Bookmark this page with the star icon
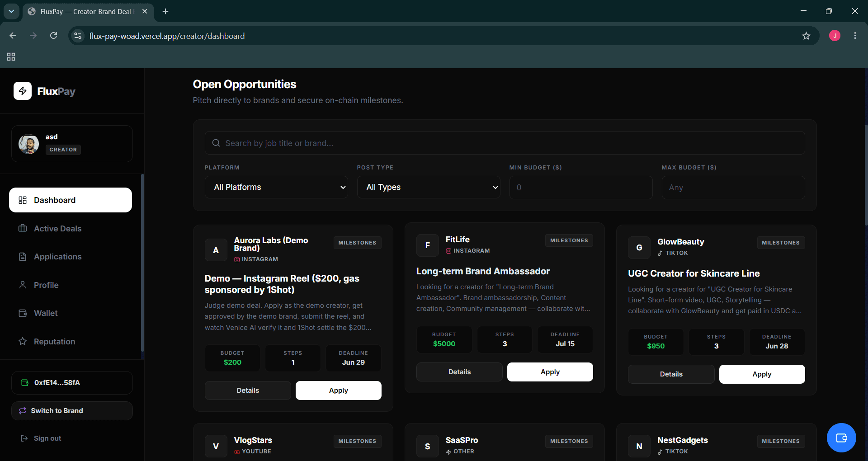The width and height of the screenshot is (868, 461). 806,36
